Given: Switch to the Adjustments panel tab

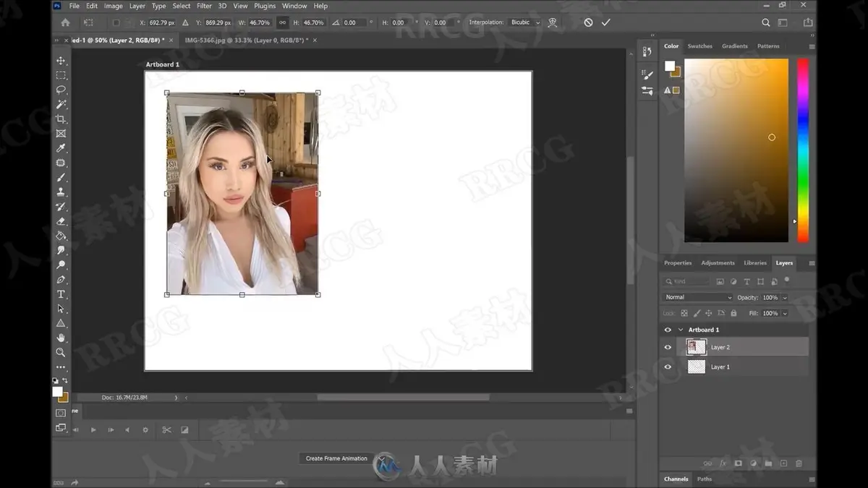Looking at the screenshot, I should pos(718,263).
